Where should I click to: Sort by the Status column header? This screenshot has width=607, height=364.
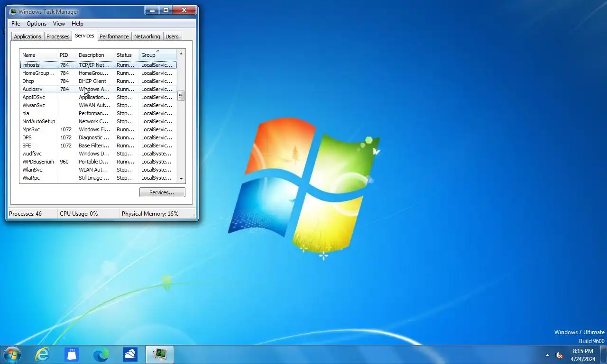127,55
